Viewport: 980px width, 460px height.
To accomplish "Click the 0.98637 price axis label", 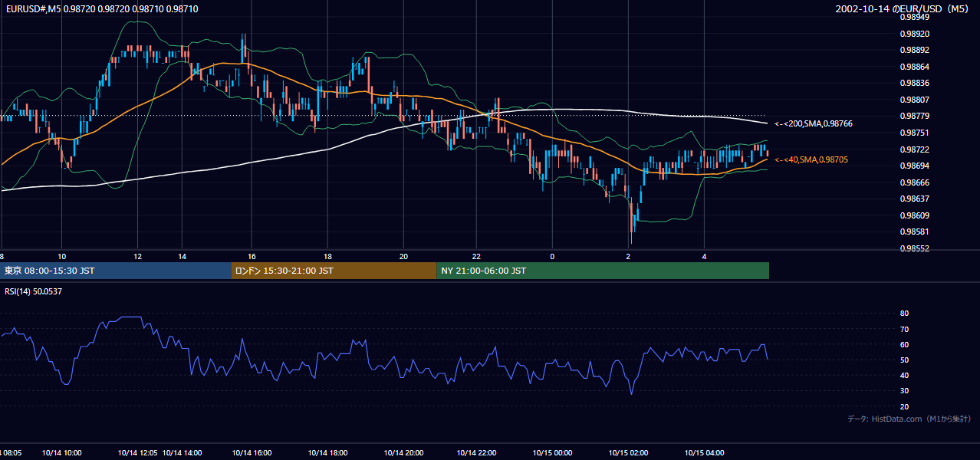I will pos(914,199).
